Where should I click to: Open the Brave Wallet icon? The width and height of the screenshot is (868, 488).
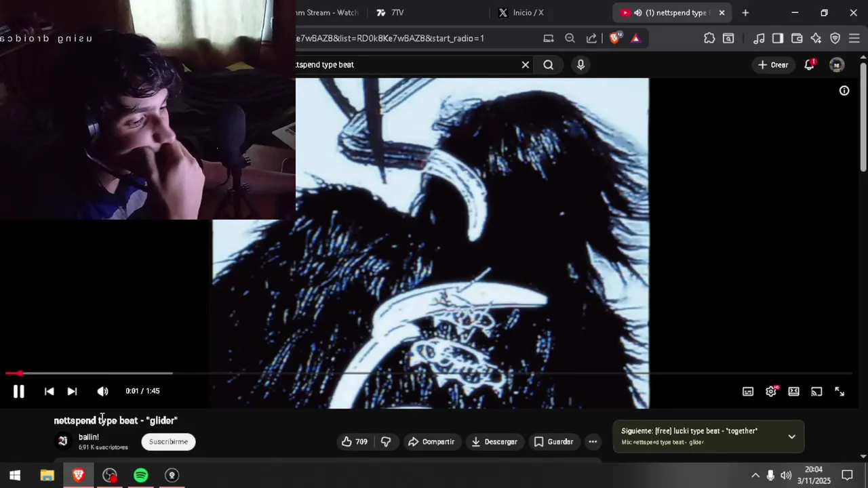(x=797, y=39)
